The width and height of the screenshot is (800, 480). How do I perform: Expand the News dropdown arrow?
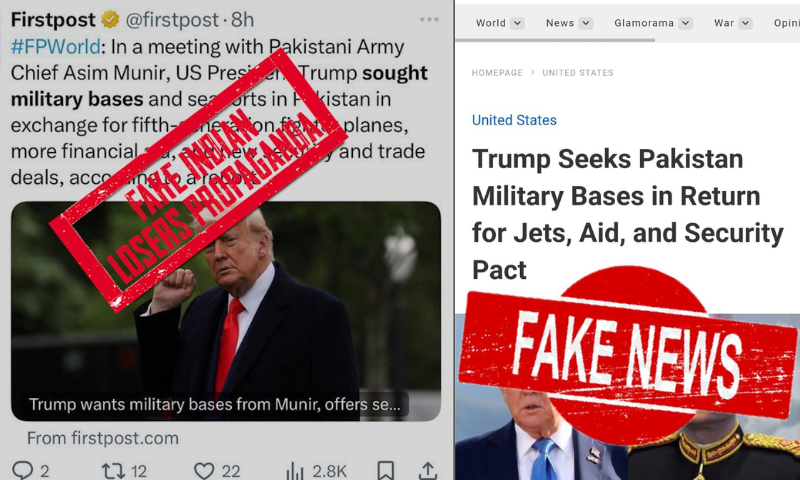(586, 23)
